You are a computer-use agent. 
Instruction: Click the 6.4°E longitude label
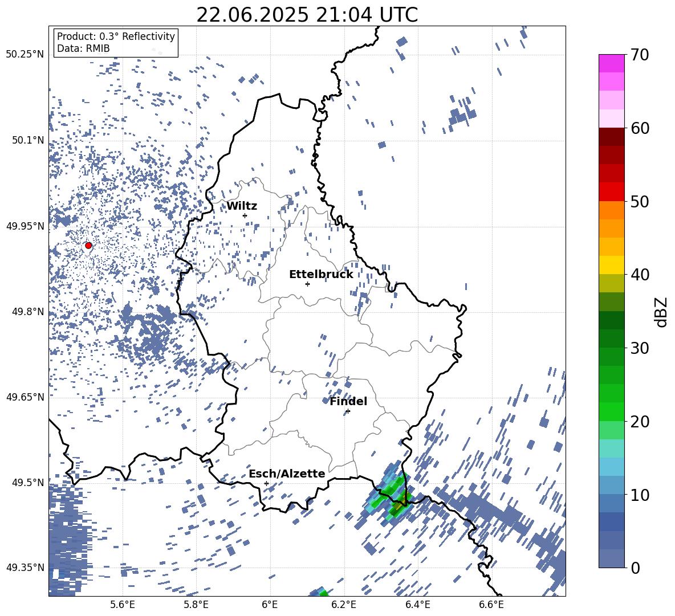pos(418,605)
